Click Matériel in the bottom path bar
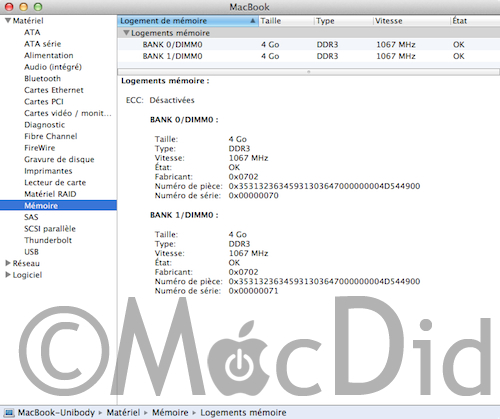This screenshot has height=419, width=500. pyautogui.click(x=123, y=413)
